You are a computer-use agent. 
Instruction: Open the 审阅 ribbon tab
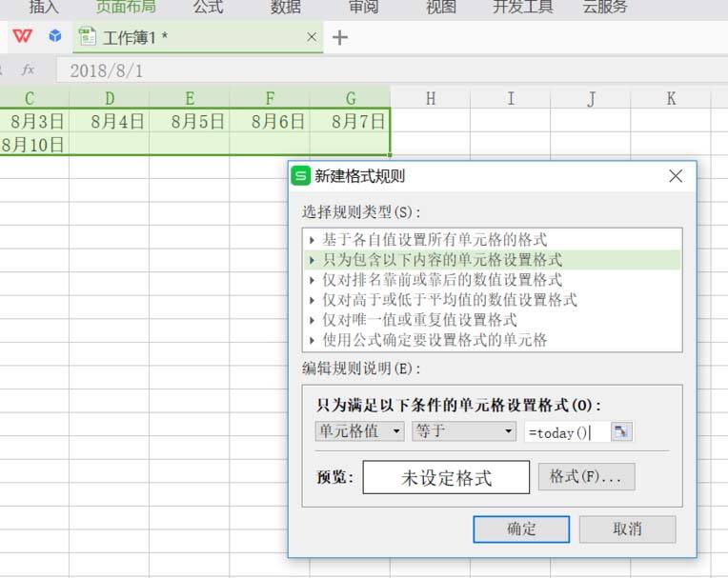pos(363,7)
